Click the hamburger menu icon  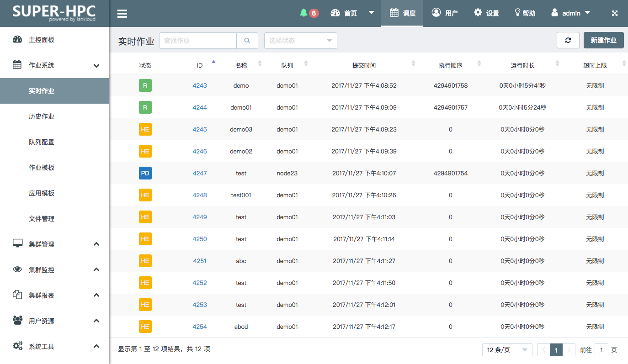pos(122,14)
